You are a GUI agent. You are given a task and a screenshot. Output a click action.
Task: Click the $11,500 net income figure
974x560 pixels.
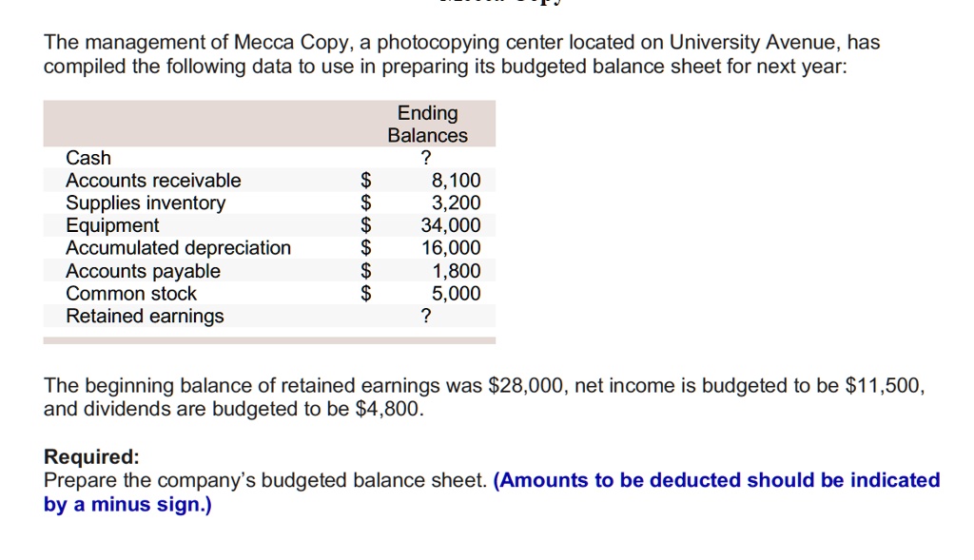tap(886, 386)
